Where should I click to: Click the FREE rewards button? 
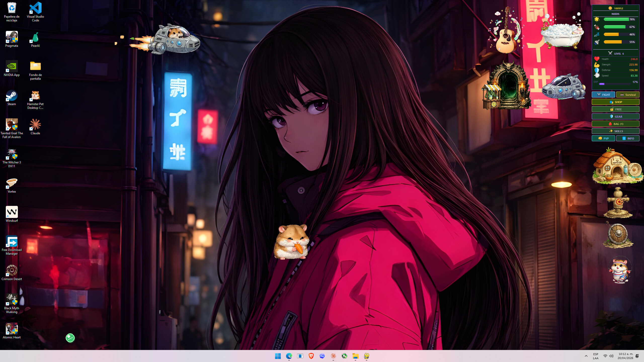point(615,109)
